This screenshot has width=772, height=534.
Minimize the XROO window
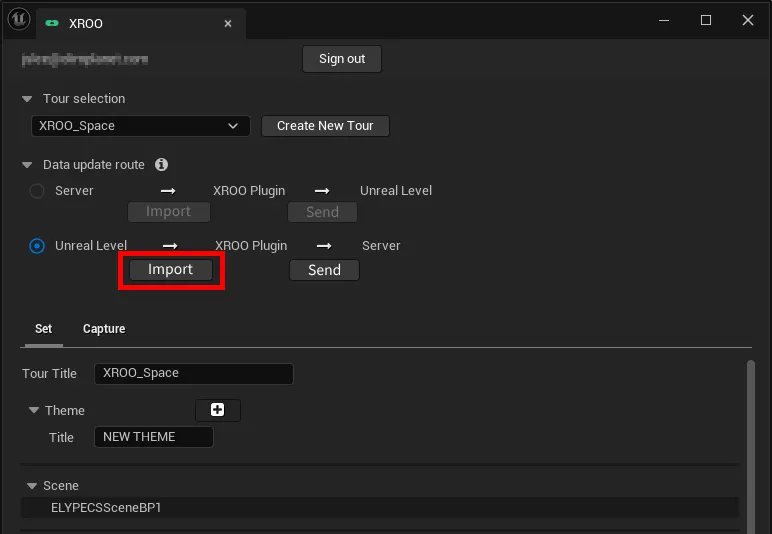(x=664, y=20)
